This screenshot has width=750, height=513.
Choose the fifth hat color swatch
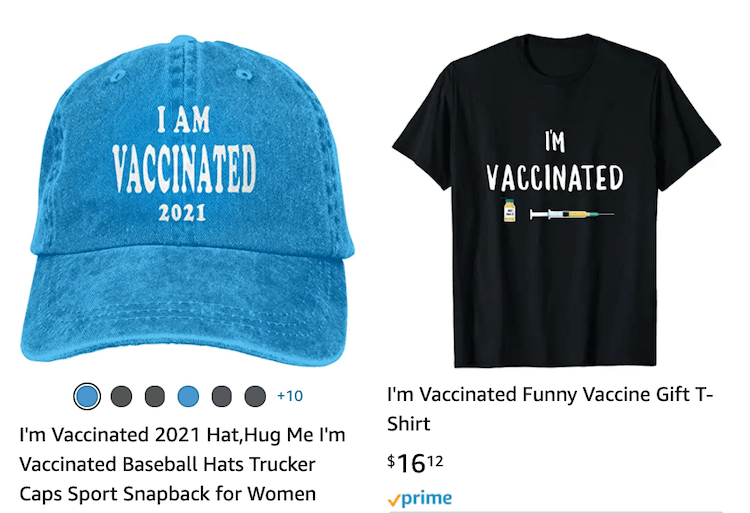coord(221,396)
